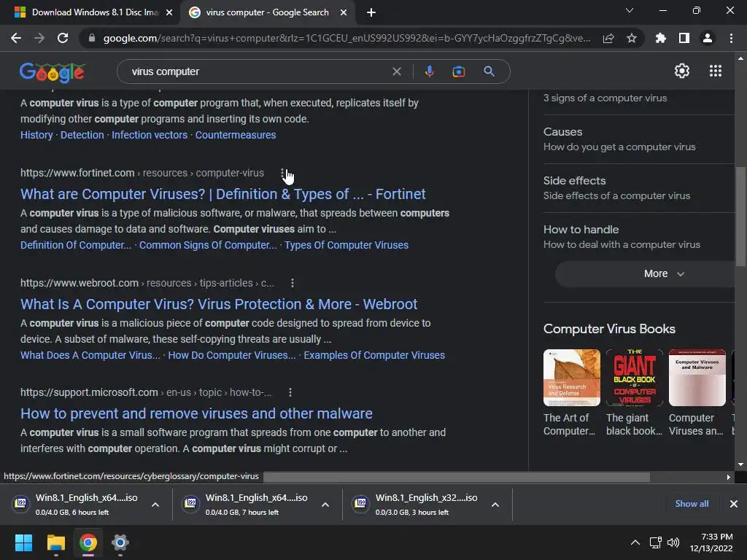
Task: Expand More computer virus topics
Action: pos(646,274)
